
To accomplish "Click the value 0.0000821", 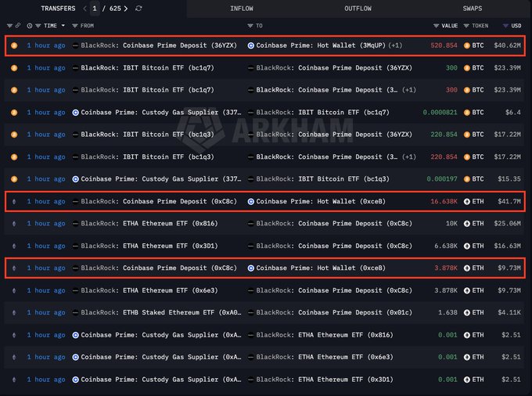I will [x=440, y=113].
